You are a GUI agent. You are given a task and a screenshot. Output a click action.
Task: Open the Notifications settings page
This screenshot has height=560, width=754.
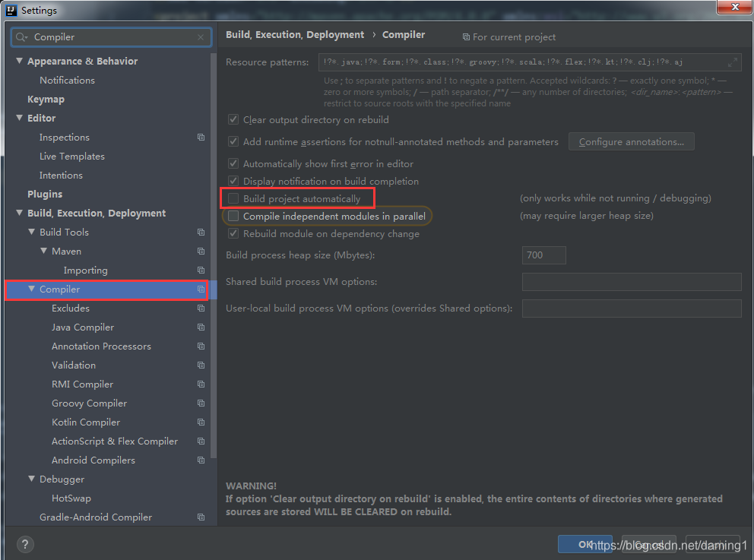coord(67,81)
